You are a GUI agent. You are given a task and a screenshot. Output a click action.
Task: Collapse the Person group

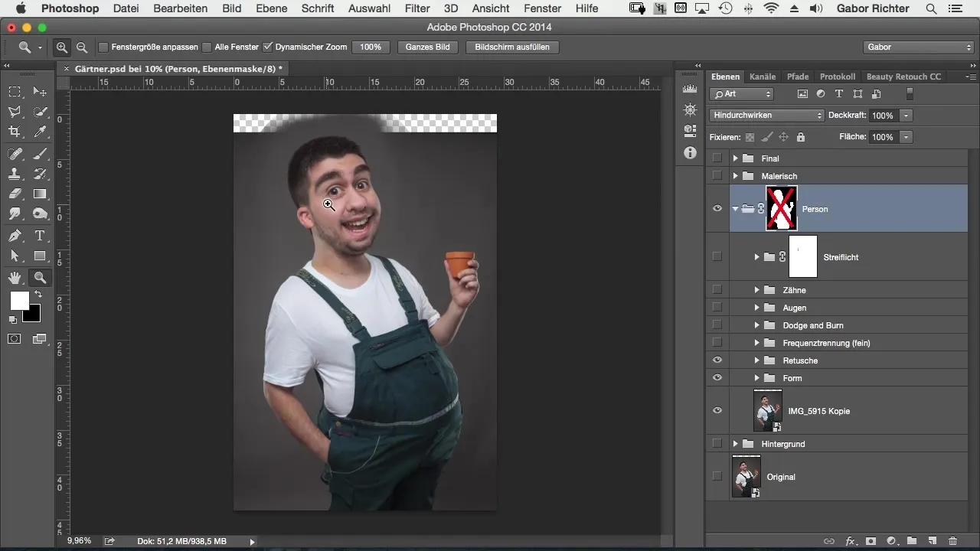coord(736,208)
